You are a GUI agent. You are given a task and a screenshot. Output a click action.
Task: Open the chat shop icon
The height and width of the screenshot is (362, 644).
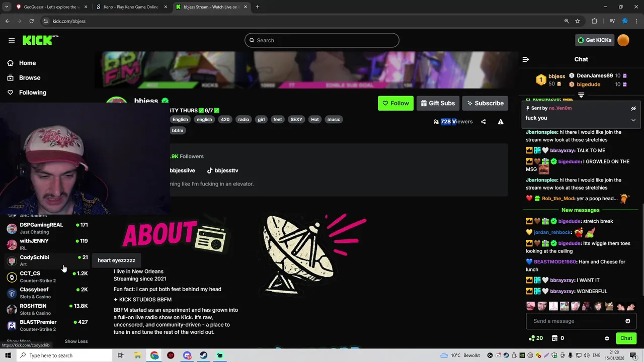(x=555, y=338)
